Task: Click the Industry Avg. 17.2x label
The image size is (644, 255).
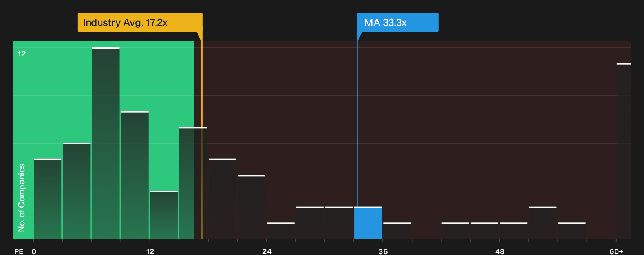Action: (x=140, y=22)
